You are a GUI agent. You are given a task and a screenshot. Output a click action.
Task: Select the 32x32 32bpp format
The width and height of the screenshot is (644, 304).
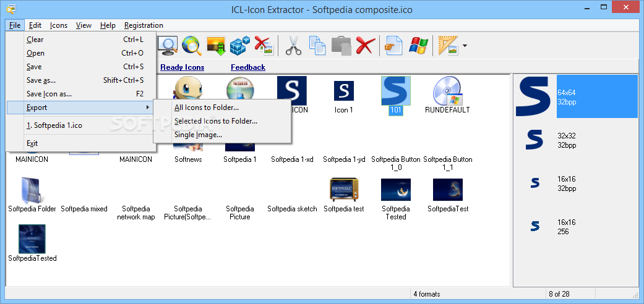(x=576, y=140)
